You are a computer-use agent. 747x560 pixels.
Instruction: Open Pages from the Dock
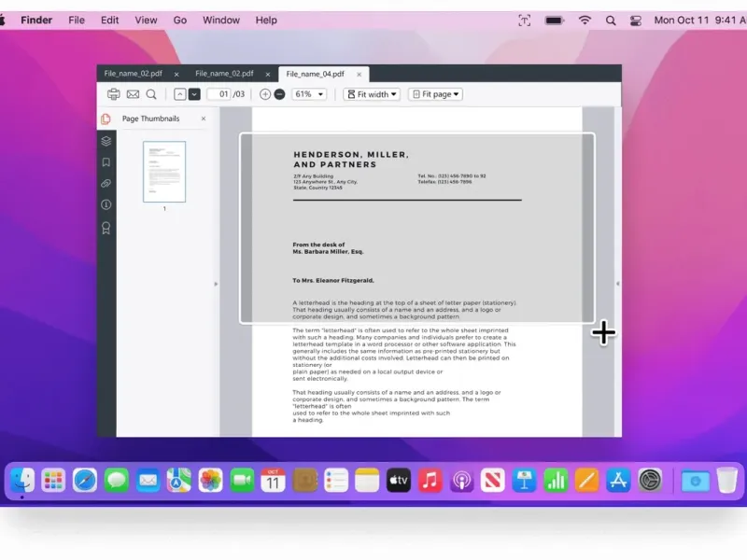point(587,480)
